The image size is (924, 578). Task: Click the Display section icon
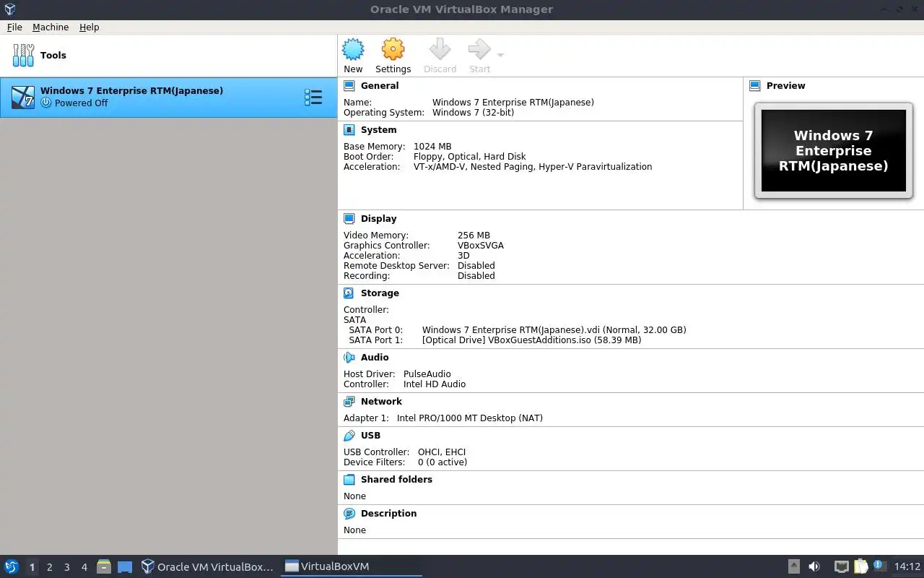point(349,218)
